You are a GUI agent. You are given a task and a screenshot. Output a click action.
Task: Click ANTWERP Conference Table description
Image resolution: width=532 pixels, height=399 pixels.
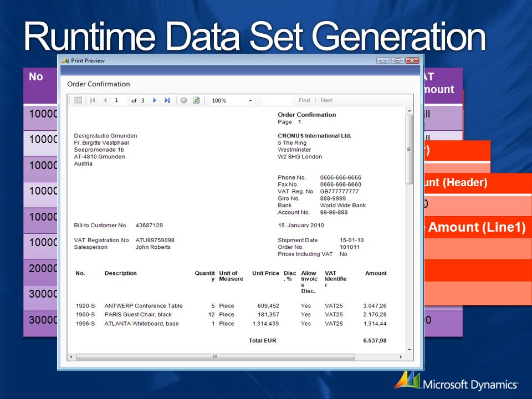coord(144,306)
